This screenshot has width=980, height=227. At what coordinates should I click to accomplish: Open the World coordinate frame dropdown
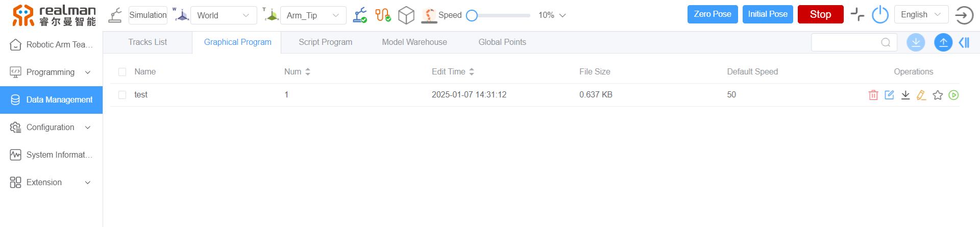point(224,15)
